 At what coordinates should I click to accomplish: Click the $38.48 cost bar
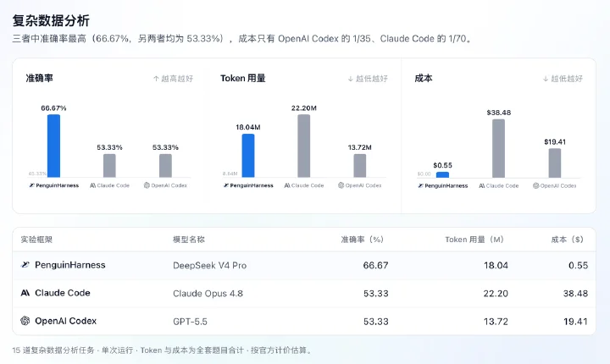tap(498, 148)
